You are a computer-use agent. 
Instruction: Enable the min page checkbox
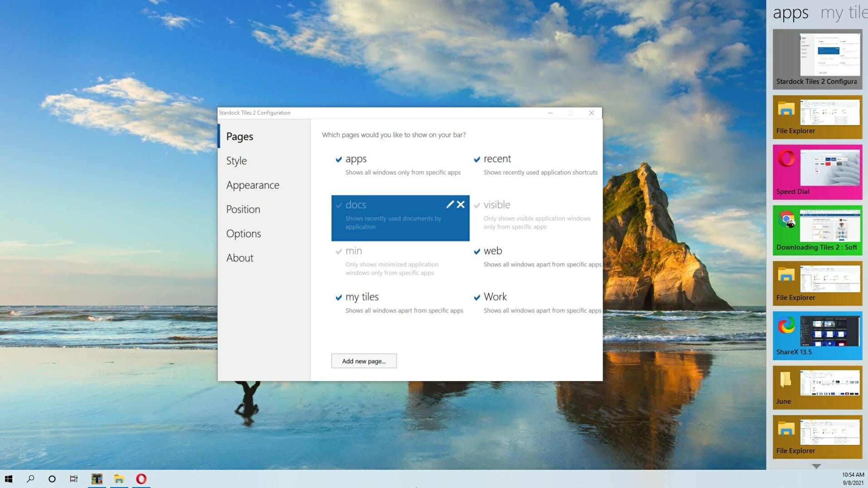click(339, 251)
